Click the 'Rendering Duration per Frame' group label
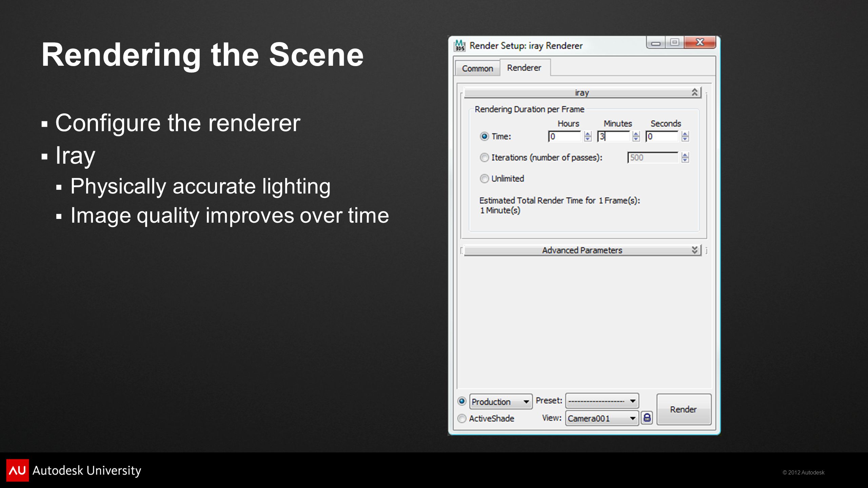Image resolution: width=868 pixels, height=488 pixels. point(529,109)
